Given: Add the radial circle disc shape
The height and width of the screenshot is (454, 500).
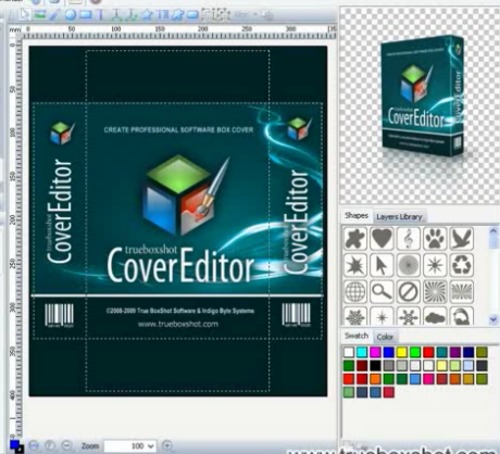Looking at the screenshot, I should 408,265.
